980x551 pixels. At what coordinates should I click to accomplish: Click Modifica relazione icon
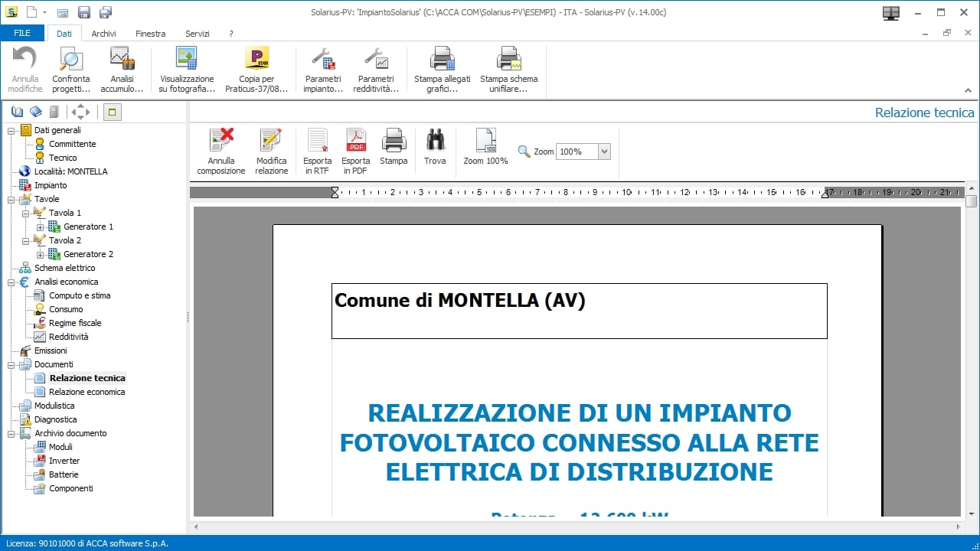[271, 140]
